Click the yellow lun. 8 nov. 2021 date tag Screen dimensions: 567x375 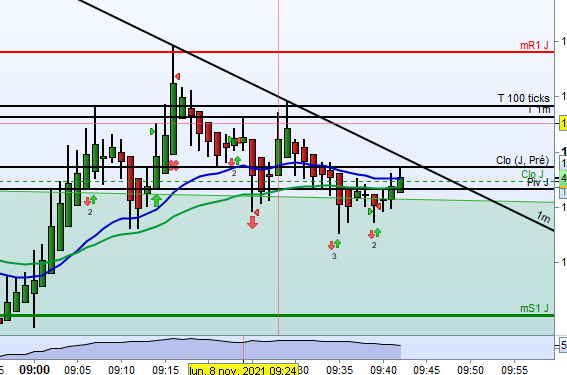pos(243,370)
